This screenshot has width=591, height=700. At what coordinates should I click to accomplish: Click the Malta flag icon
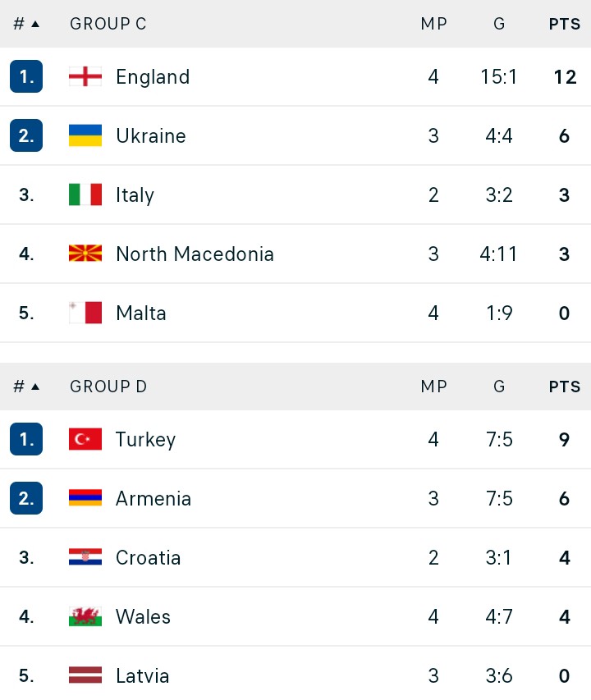pos(85,313)
